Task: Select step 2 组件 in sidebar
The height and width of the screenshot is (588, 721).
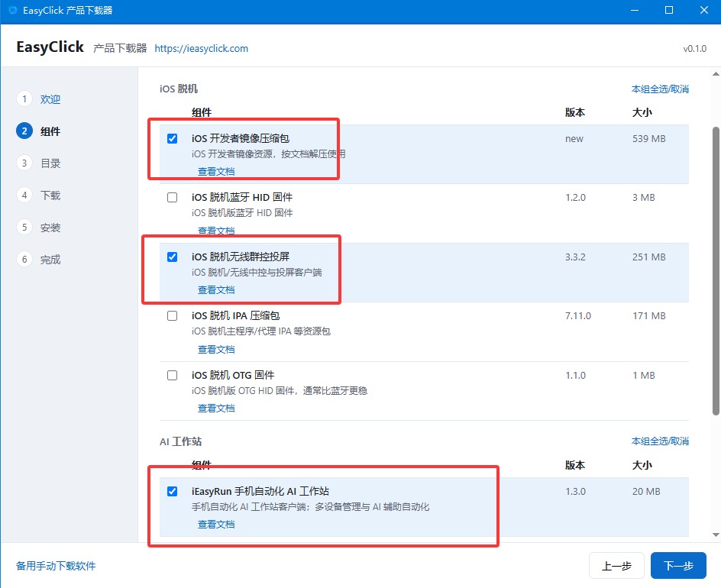Action: point(39,131)
